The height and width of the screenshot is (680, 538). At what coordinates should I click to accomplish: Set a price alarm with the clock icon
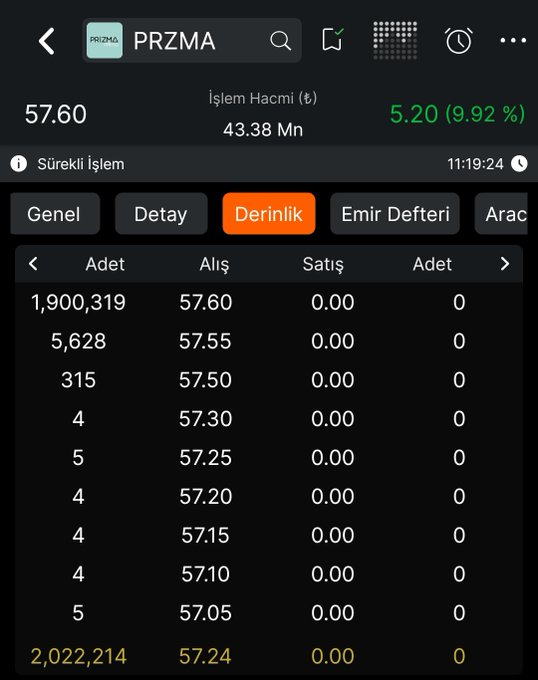(459, 40)
